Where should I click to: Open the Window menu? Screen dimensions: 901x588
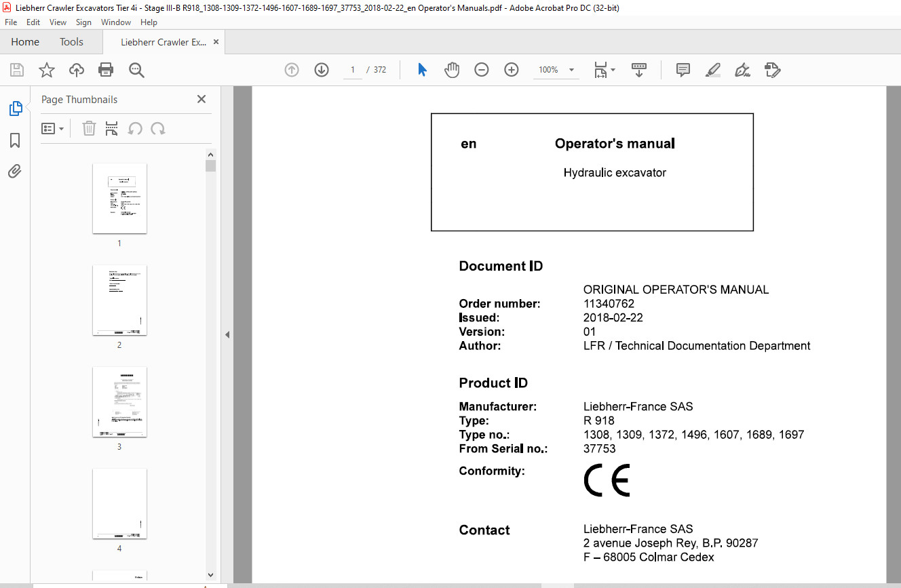(x=116, y=22)
